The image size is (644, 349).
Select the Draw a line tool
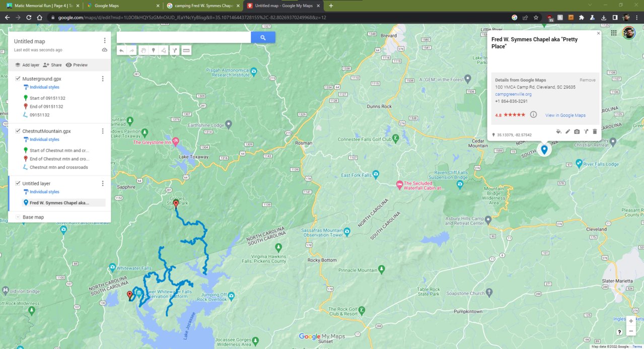[163, 50]
